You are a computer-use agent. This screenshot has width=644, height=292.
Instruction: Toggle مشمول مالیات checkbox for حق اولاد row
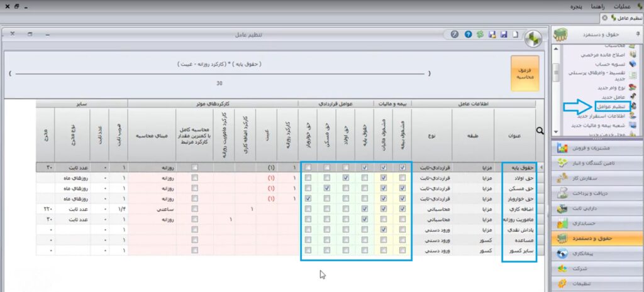point(383,178)
